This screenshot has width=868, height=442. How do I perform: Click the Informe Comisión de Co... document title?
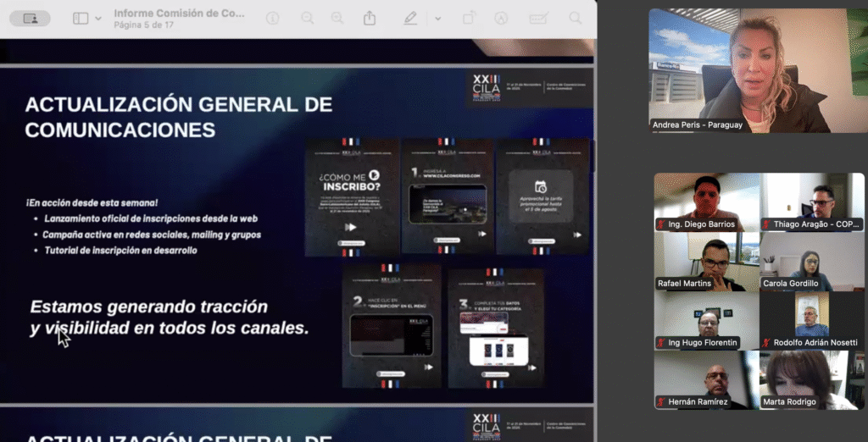[179, 13]
